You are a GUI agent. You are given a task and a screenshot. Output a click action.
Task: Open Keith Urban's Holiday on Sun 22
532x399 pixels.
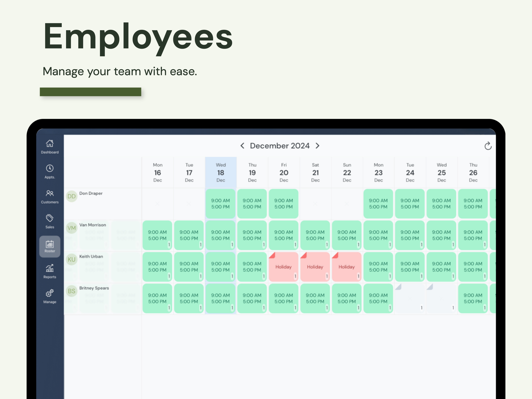(x=346, y=267)
